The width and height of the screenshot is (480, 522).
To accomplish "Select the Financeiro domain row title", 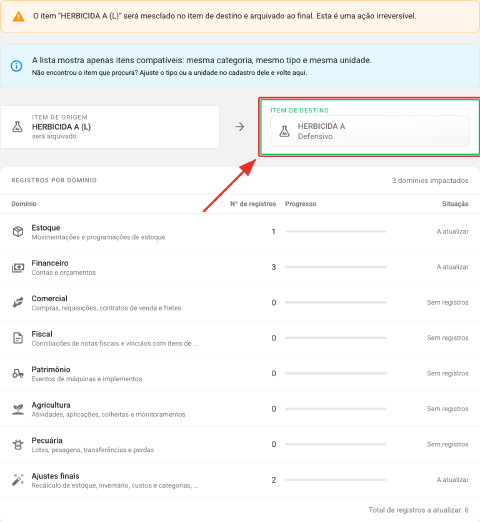I will (50, 263).
